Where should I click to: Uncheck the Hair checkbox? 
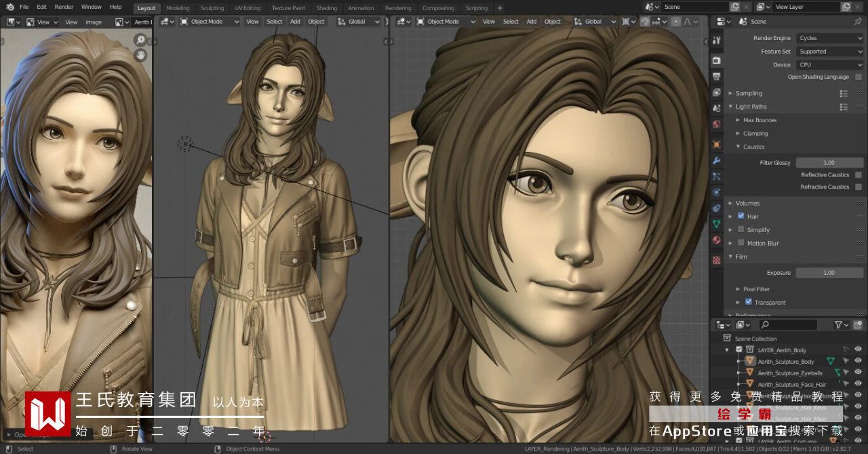coord(741,216)
